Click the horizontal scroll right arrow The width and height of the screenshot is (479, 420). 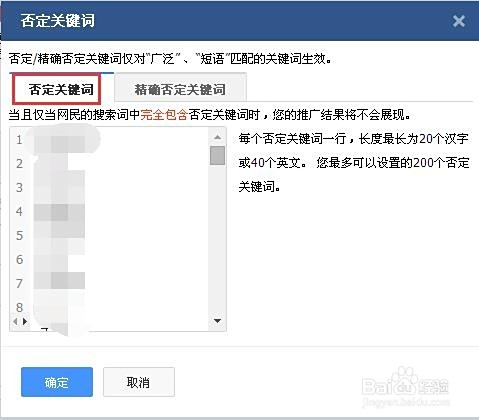pos(25,321)
